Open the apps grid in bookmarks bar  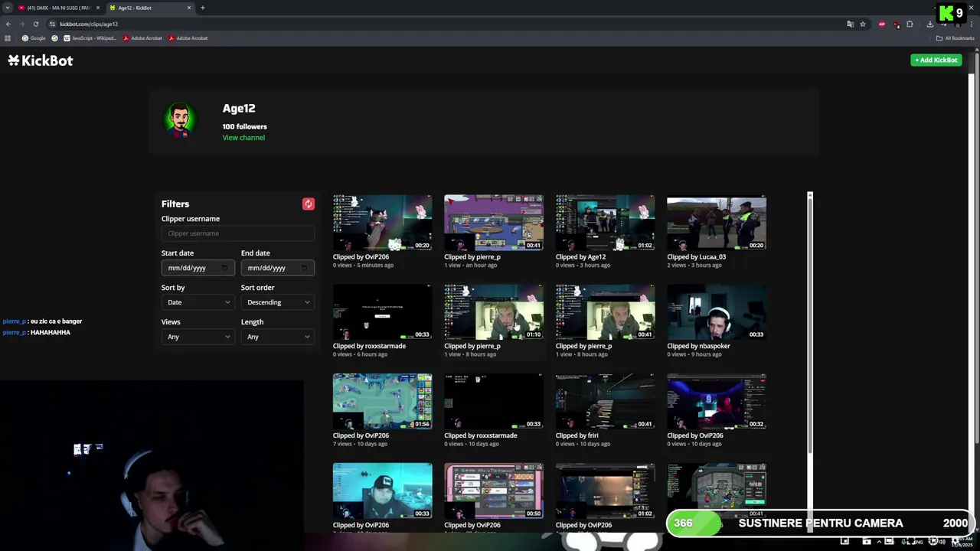pyautogui.click(x=8, y=38)
